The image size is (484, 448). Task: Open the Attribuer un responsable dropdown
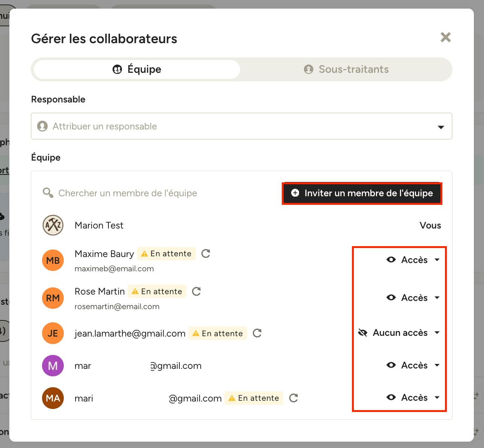tap(242, 126)
